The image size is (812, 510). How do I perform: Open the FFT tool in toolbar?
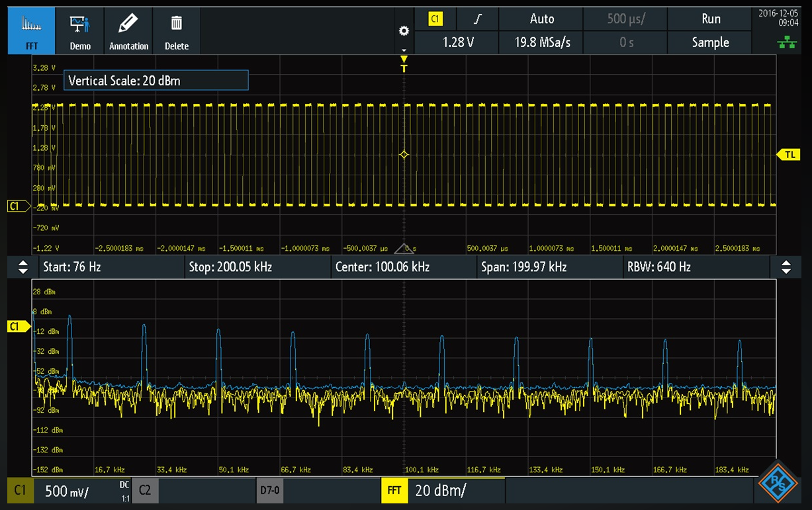click(31, 31)
